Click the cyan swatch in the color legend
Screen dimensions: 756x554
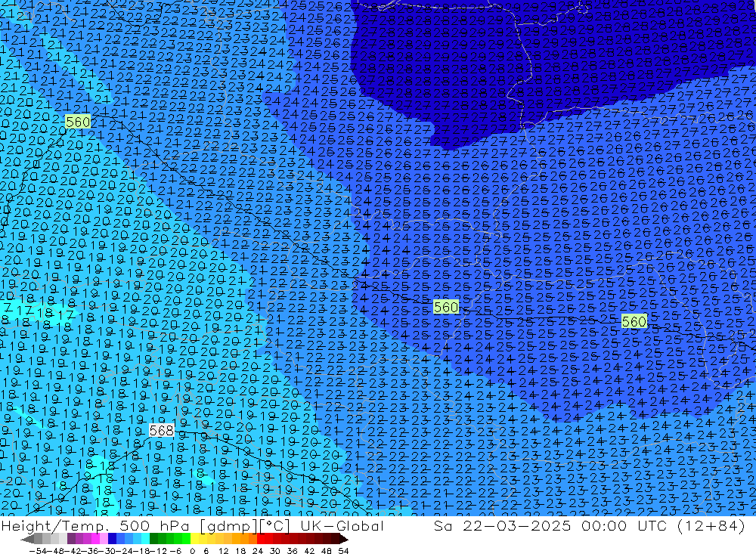145,540
